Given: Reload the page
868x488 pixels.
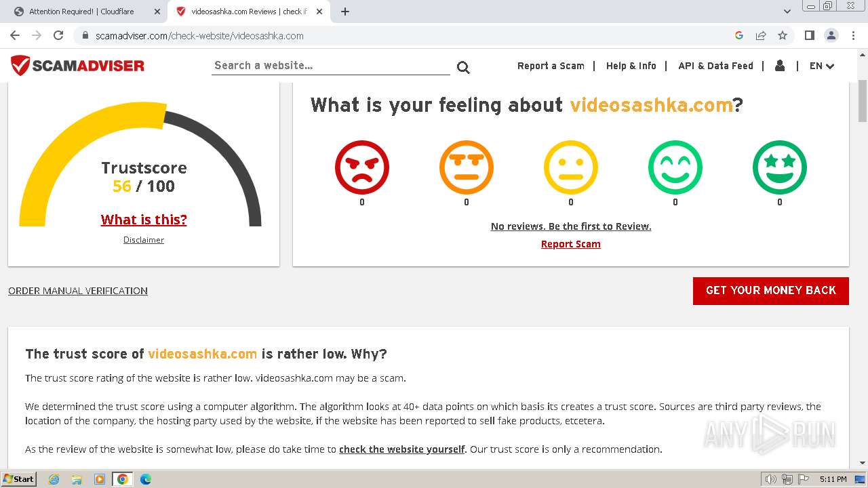Looking at the screenshot, I should coord(58,35).
